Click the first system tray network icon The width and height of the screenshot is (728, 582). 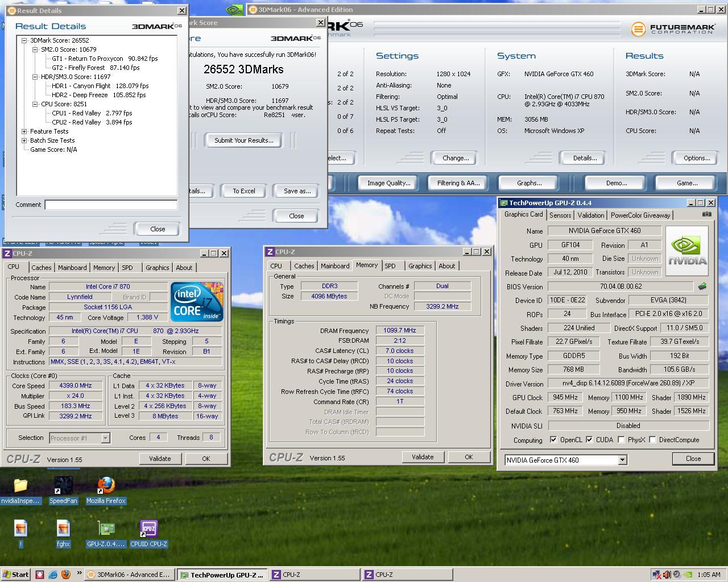pos(657,575)
